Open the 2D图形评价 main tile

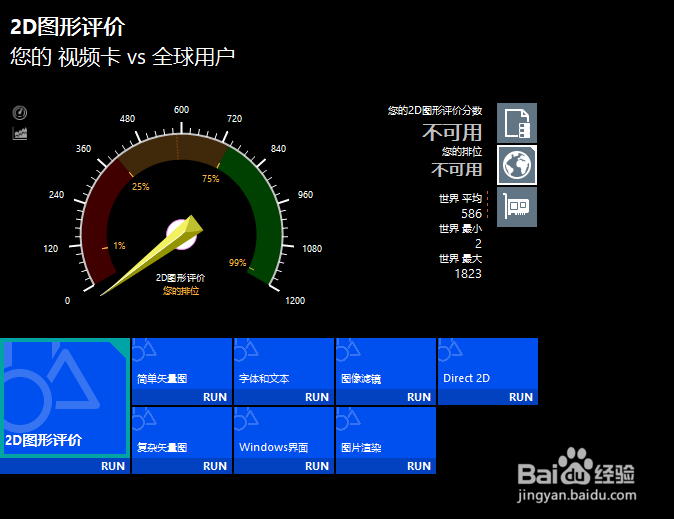coord(65,398)
